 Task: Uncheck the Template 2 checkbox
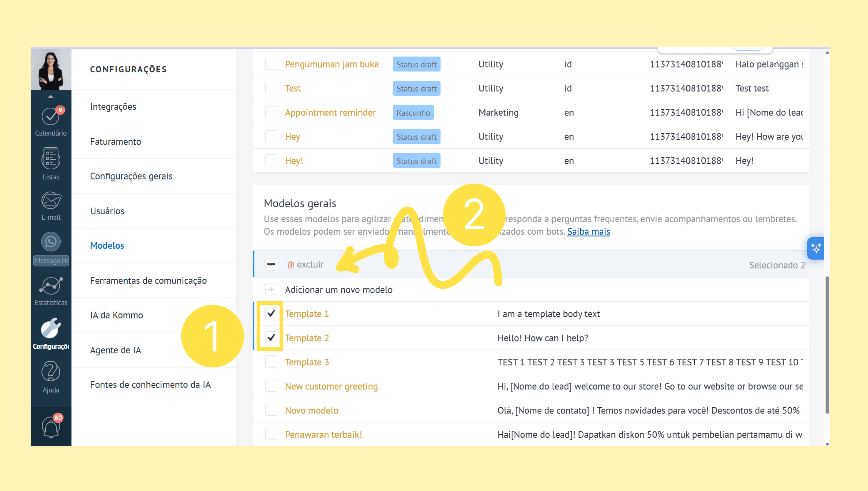pyautogui.click(x=271, y=338)
